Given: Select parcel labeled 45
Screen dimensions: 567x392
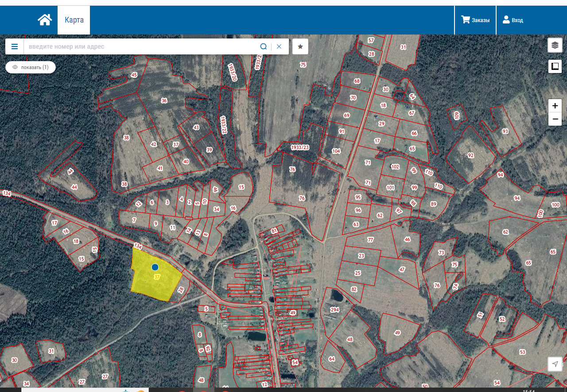Looking at the screenshot, I should coord(134,75).
